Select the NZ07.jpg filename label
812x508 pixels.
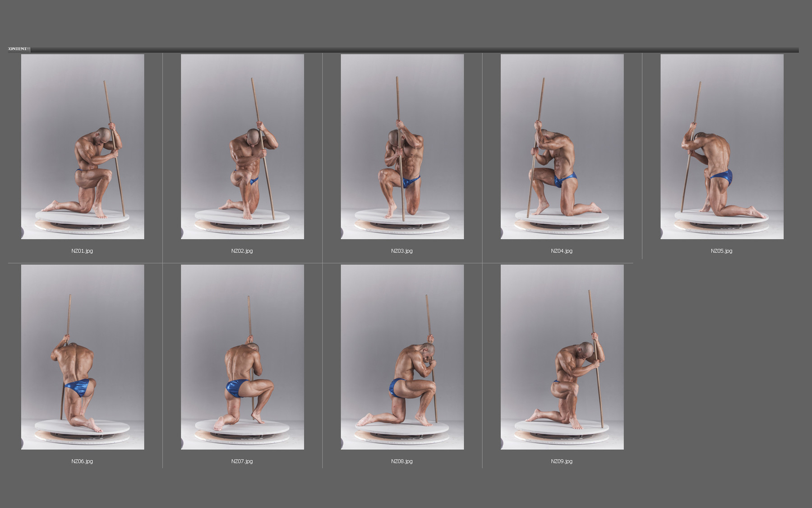[242, 461]
